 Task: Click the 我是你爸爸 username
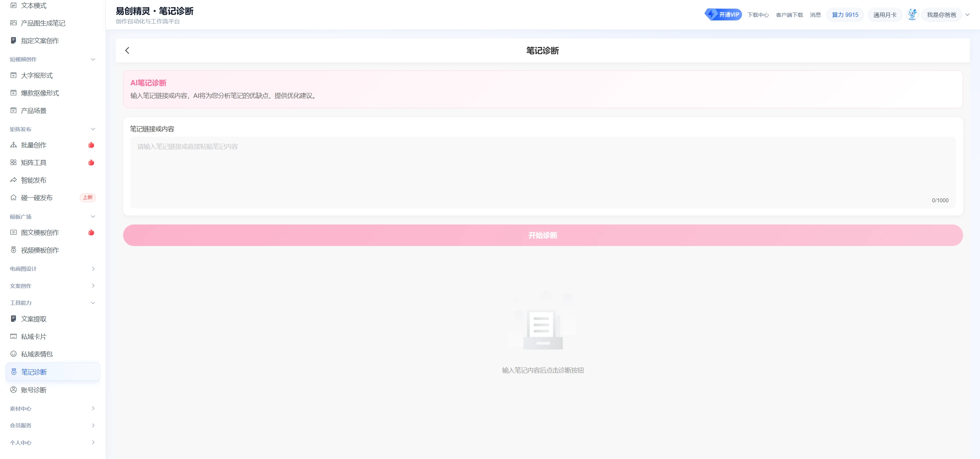941,15
